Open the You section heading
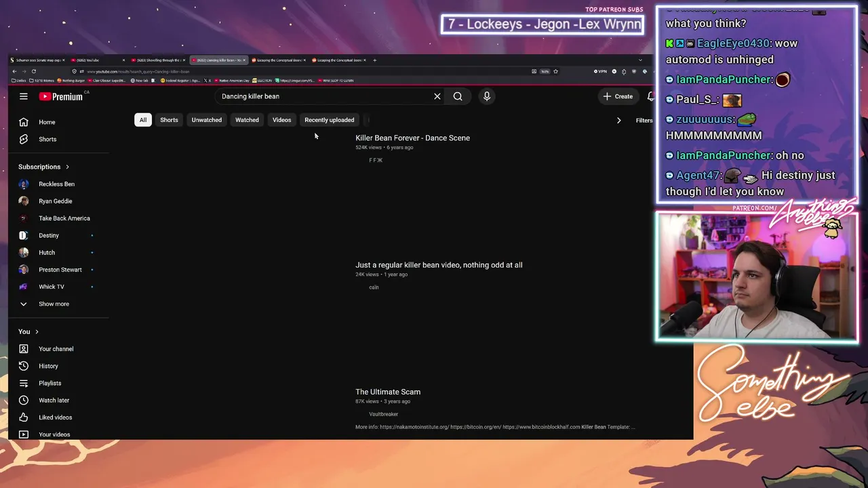 (x=28, y=331)
